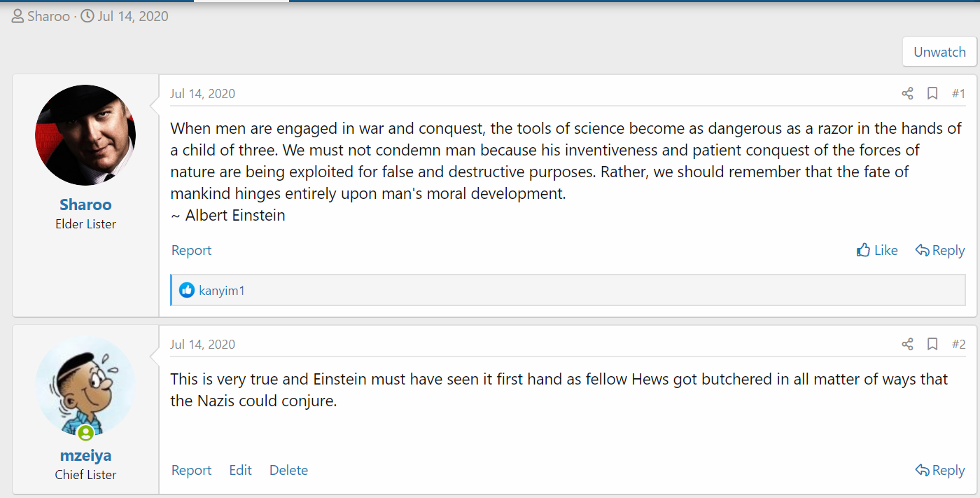Edit mzeiya's post

(x=240, y=470)
